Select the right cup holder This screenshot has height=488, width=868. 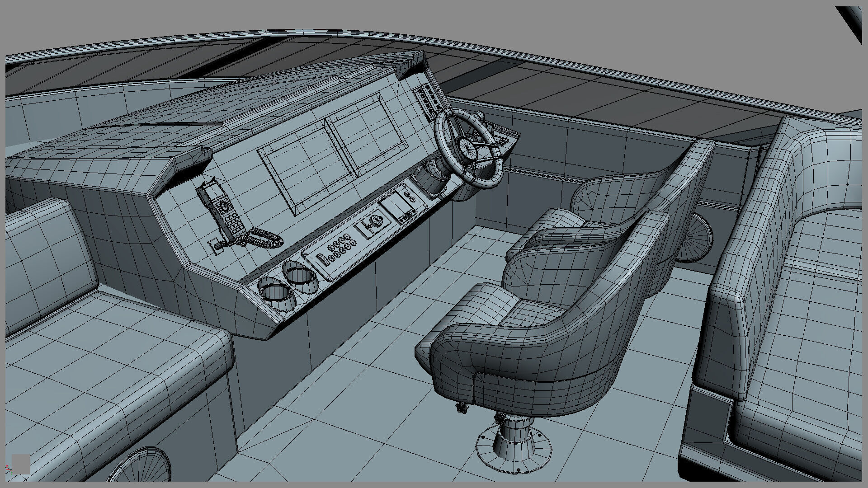coord(301,276)
